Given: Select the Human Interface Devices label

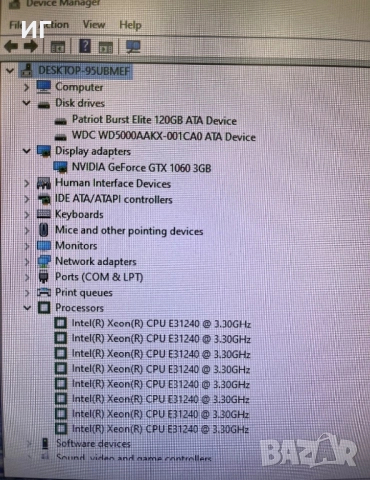Looking at the screenshot, I should (x=113, y=183).
